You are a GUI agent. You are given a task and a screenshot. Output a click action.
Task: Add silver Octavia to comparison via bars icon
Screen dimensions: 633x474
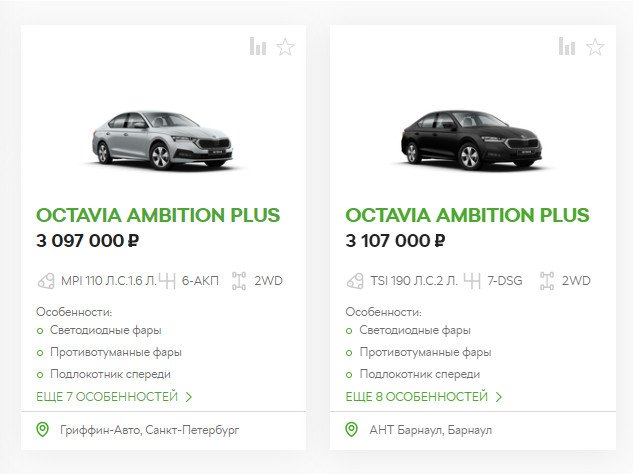258,46
